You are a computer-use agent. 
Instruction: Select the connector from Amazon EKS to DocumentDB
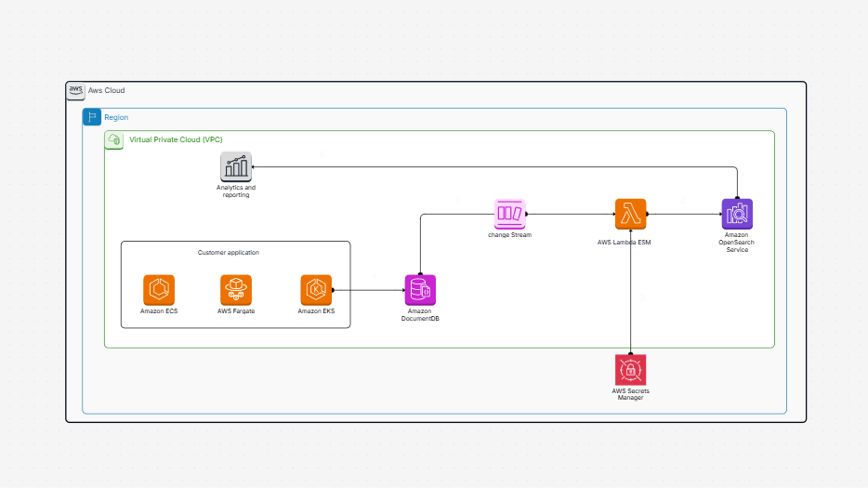click(369, 290)
